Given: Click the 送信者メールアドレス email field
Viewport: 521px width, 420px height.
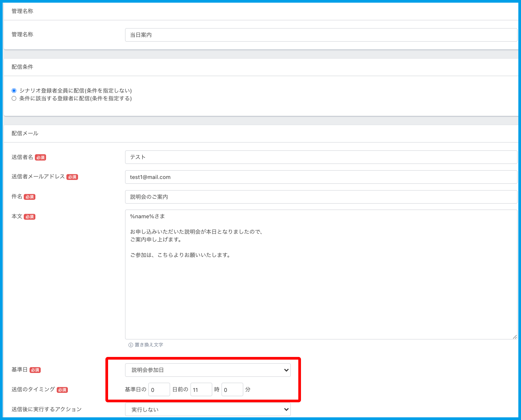Looking at the screenshot, I should (321, 177).
